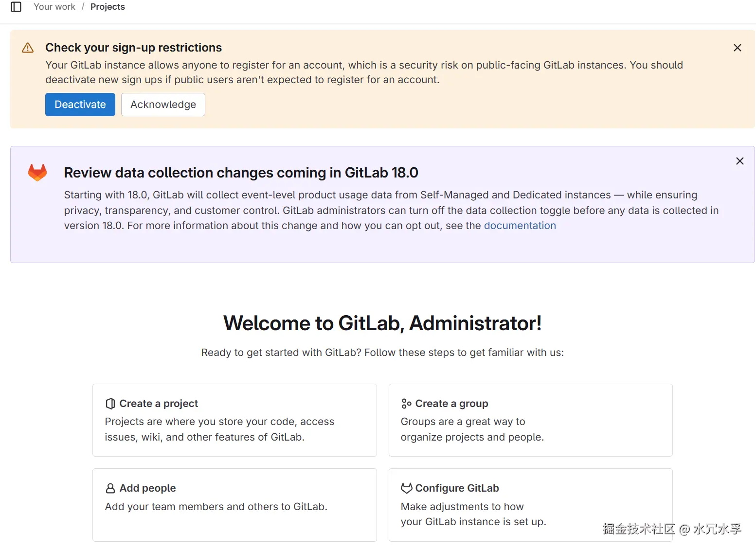The width and height of the screenshot is (756, 550).
Task: Toggle the sidebar panel icon
Action: (16, 7)
